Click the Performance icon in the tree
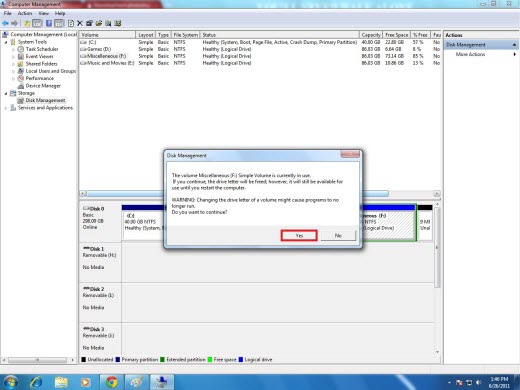Viewport: 520px width, 390px height. [x=21, y=78]
